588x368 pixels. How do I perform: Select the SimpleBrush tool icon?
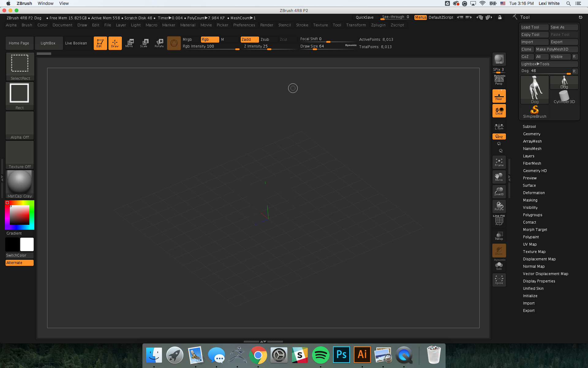tap(534, 112)
